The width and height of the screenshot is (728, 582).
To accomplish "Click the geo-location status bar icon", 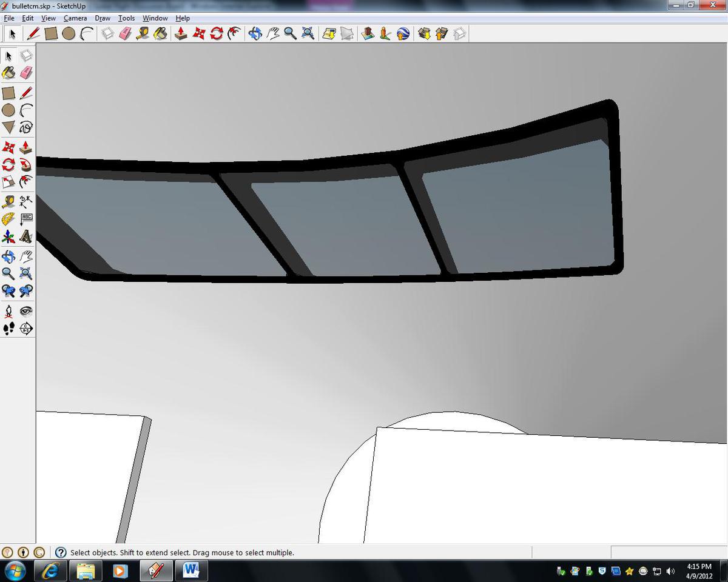I will tap(7, 552).
